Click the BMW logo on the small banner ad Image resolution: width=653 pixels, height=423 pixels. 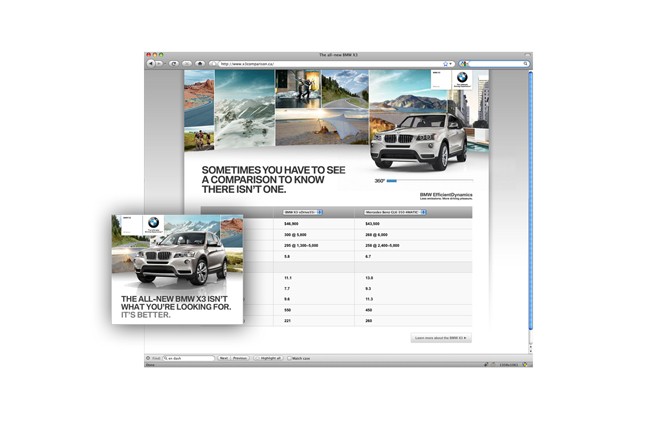154,222
